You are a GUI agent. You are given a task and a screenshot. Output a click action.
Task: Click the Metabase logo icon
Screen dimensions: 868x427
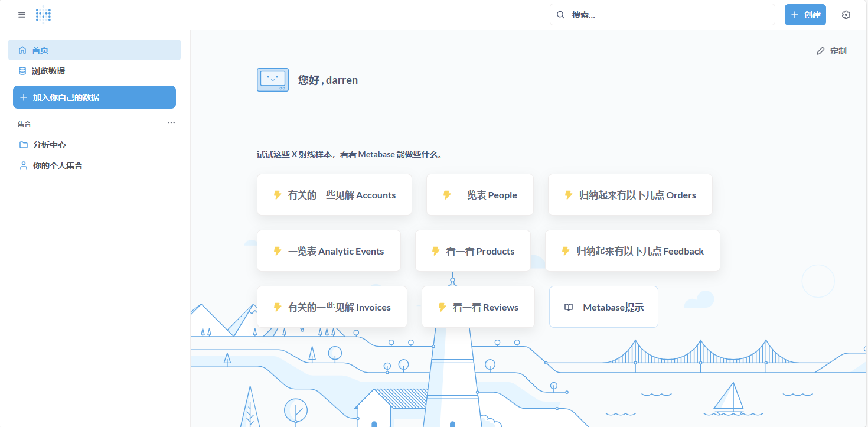pyautogui.click(x=43, y=15)
